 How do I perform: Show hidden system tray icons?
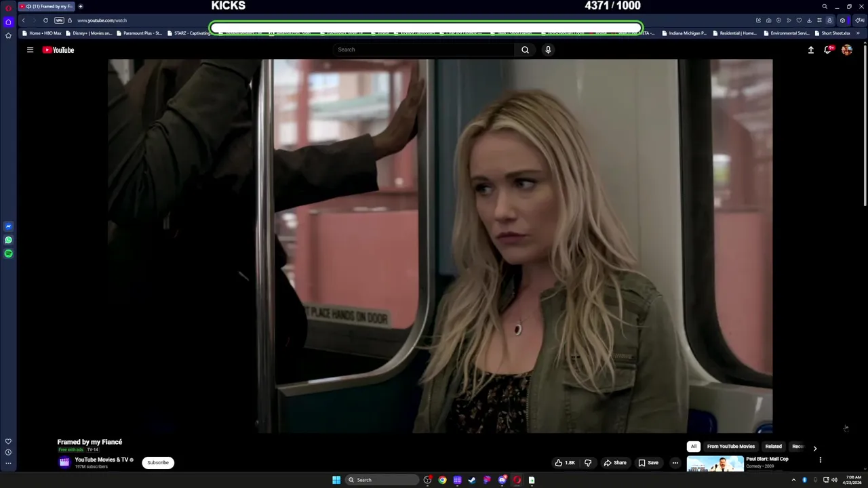(793, 480)
